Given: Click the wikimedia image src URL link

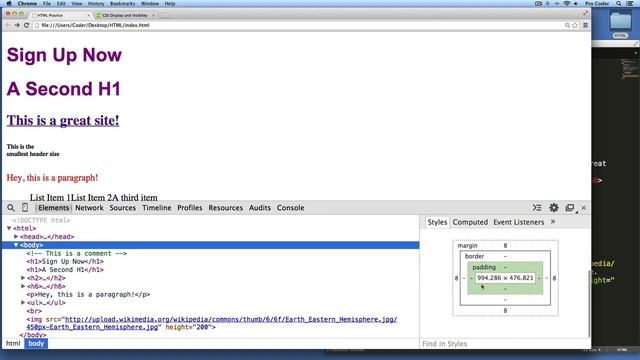Looking at the screenshot, I should click(212, 323).
